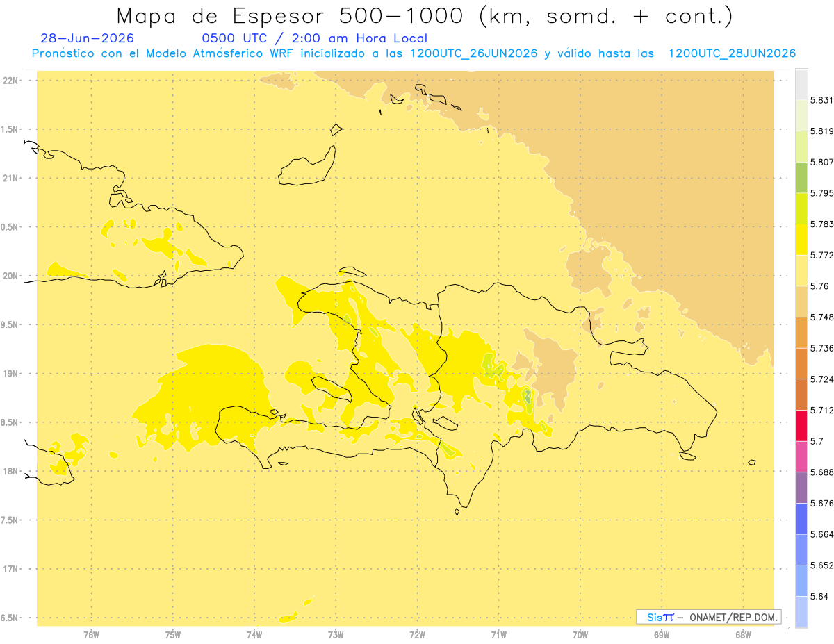The height and width of the screenshot is (644, 834).
Task: Click the "5.76" color scale value
Action: tap(819, 286)
